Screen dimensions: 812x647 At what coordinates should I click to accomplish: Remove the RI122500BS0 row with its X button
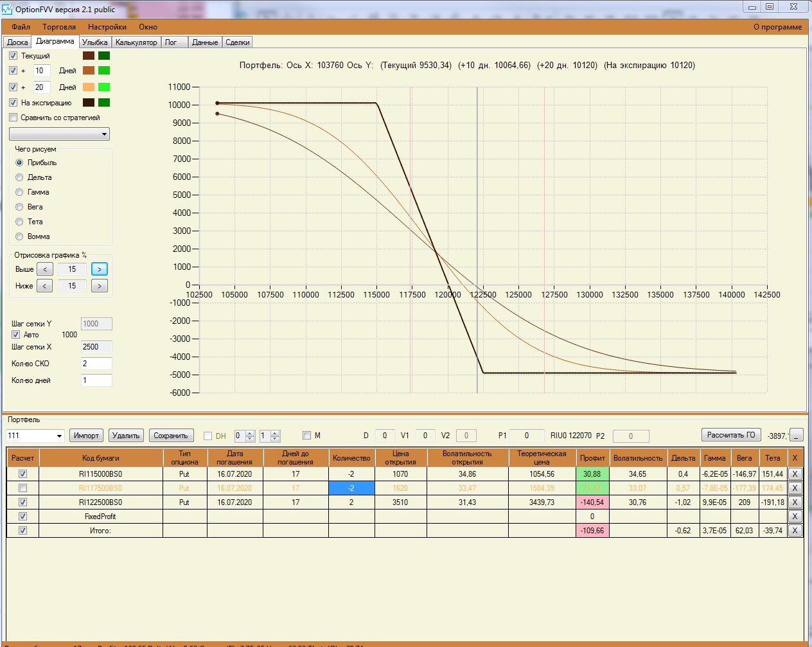pyautogui.click(x=795, y=502)
